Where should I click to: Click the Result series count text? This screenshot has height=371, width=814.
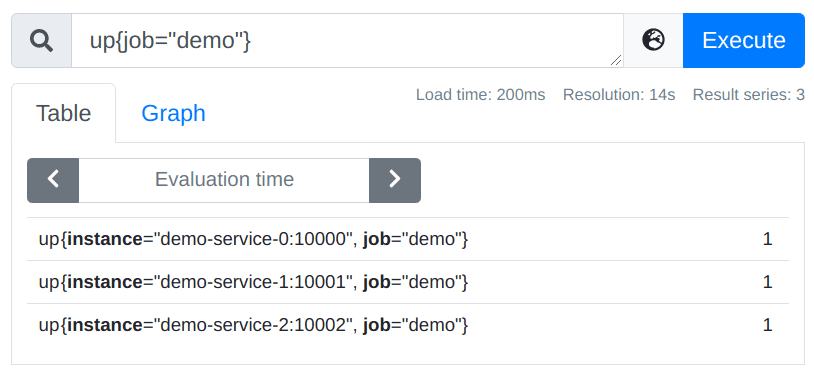(x=749, y=95)
